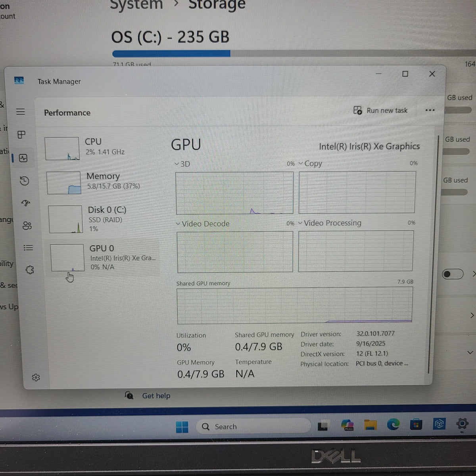The height and width of the screenshot is (476, 476).
Task: Click the taskbar Search box
Action: coord(253,426)
